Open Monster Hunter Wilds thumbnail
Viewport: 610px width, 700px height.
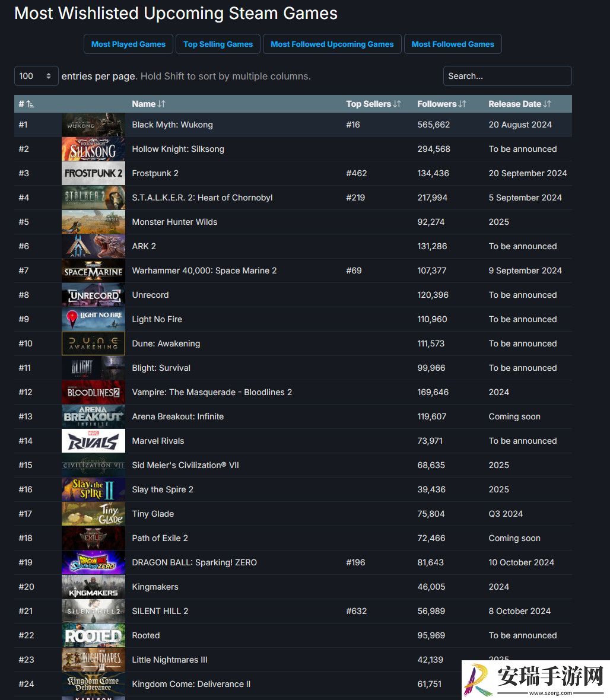pos(93,222)
